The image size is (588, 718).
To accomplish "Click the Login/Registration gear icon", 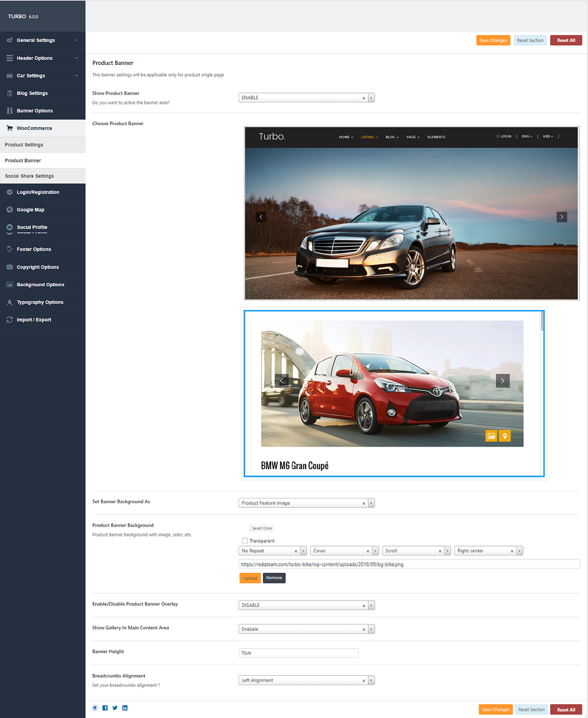I will (9, 192).
